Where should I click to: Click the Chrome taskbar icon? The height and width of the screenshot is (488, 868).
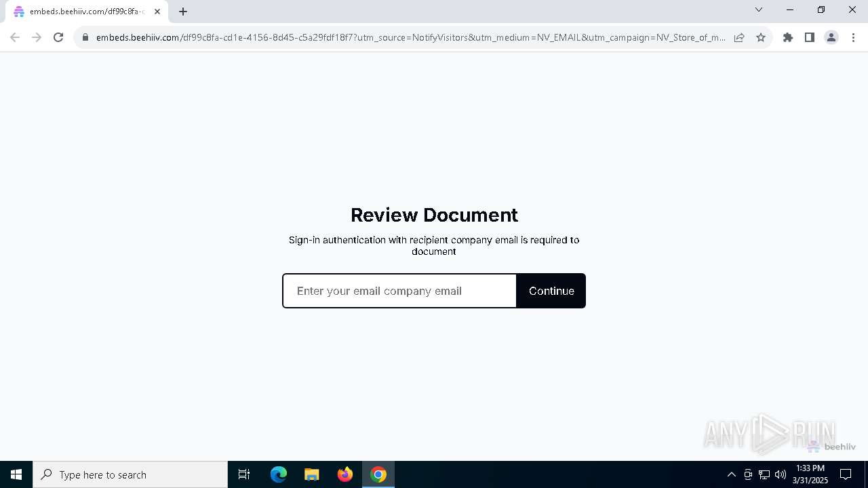click(x=378, y=474)
